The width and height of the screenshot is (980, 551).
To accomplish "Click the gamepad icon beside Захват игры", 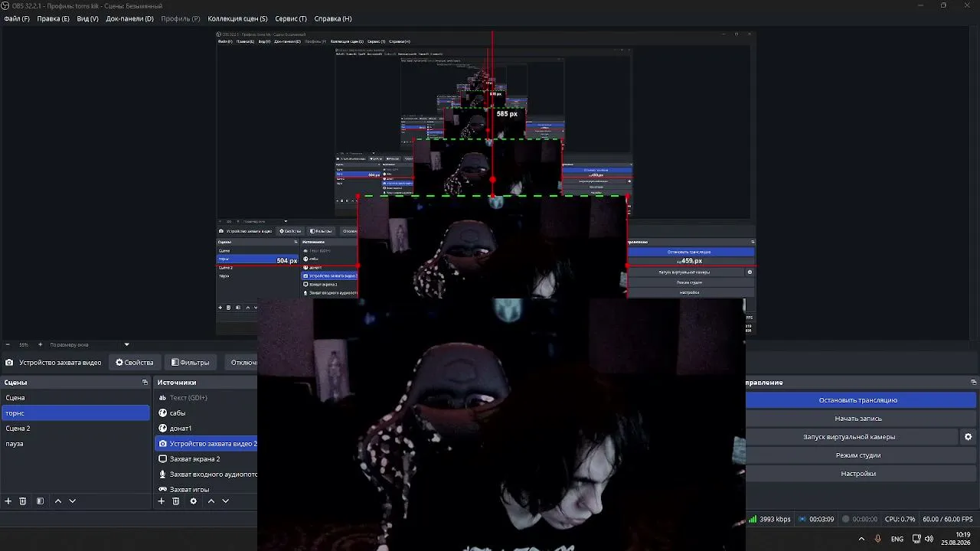I will tap(162, 490).
